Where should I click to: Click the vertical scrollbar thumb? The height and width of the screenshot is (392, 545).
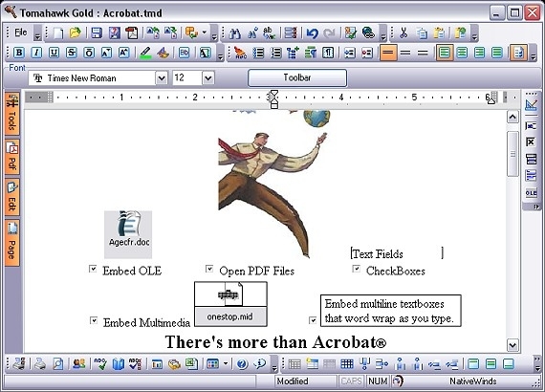tap(512, 154)
